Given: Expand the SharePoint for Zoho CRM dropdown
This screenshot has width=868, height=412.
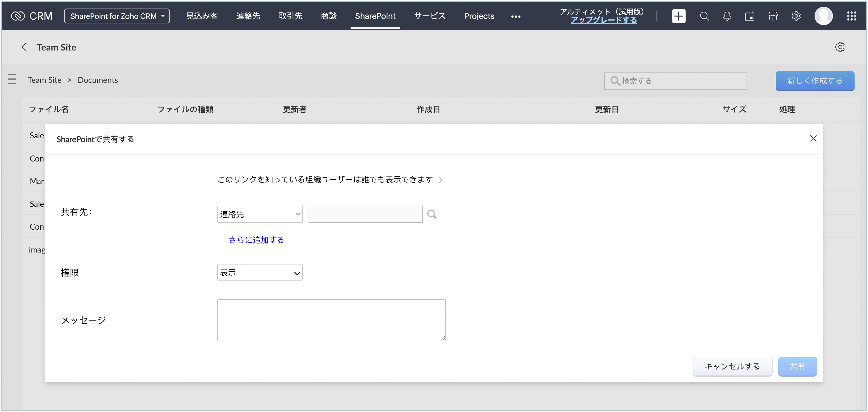Looking at the screenshot, I should 117,16.
